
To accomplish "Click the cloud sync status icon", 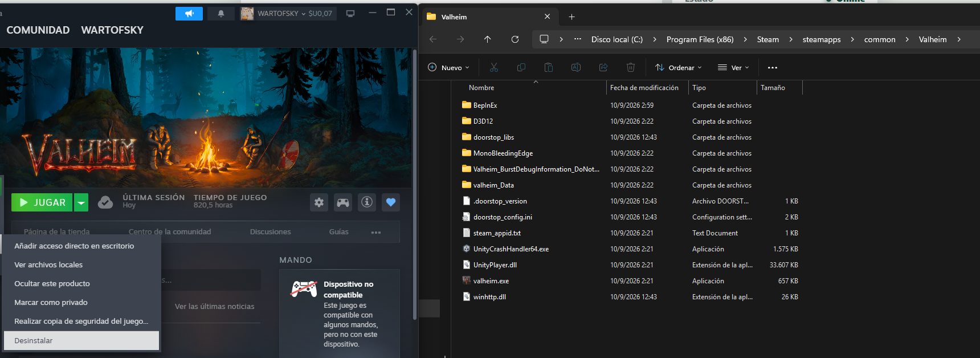I will [x=105, y=202].
